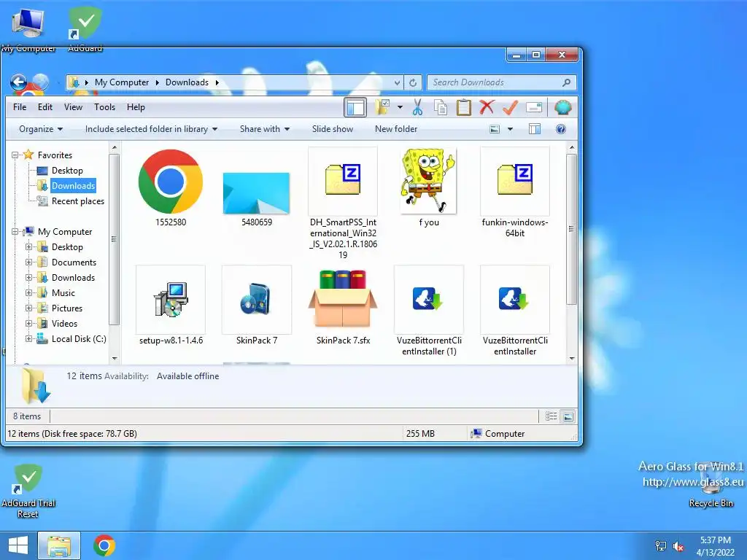Screen dimensions: 747x560
Task: Click File Explorer in the taskbar
Action: click(59, 545)
